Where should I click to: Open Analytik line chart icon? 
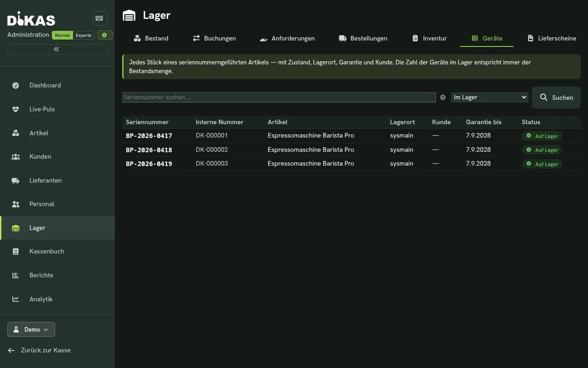[16, 299]
